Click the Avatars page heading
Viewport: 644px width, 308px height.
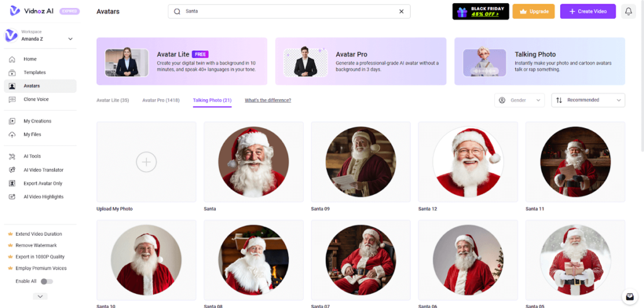click(x=108, y=11)
